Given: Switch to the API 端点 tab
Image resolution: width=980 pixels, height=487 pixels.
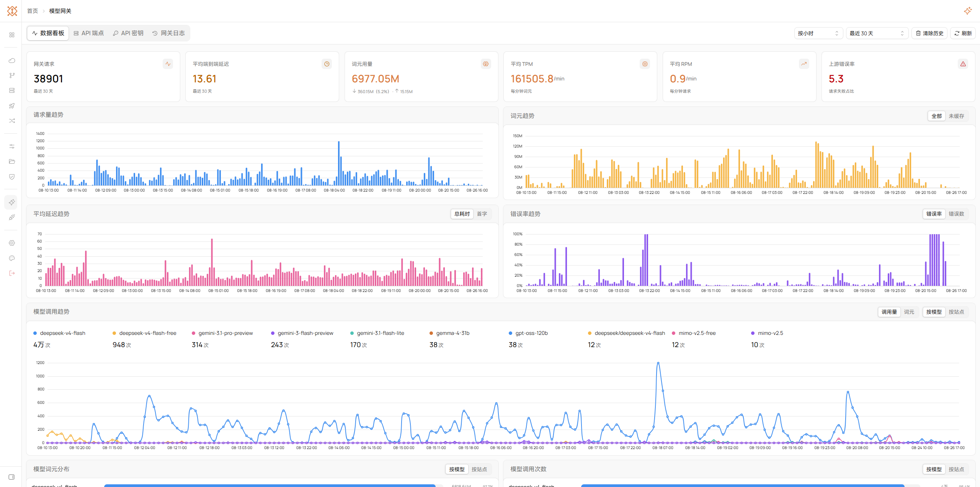Looking at the screenshot, I should 89,33.
